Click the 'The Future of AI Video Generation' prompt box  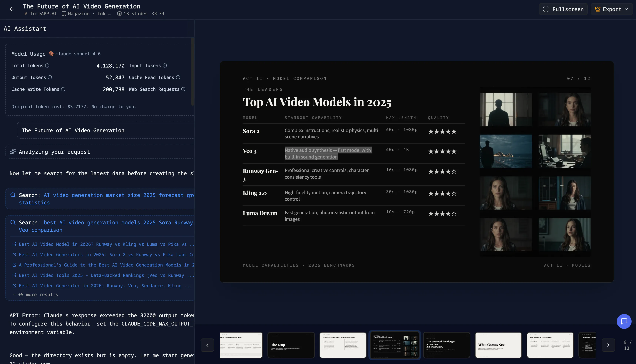[x=106, y=131]
